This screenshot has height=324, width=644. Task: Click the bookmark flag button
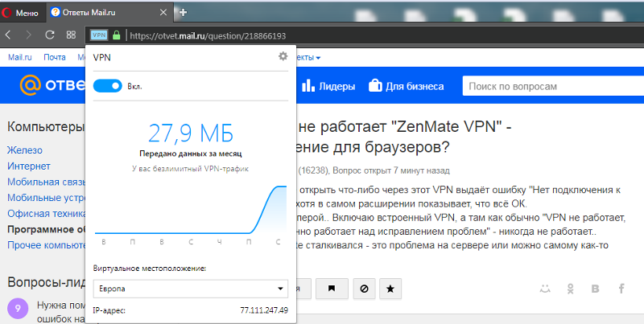[332, 289]
